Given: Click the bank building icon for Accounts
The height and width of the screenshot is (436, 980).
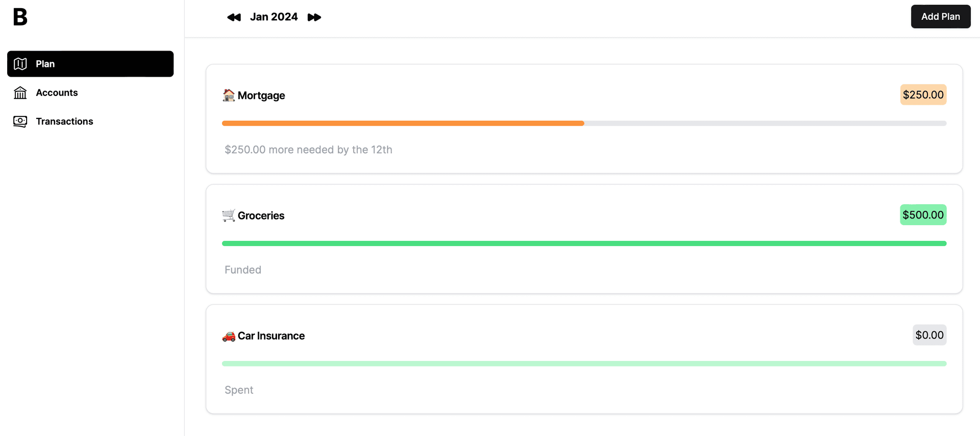Looking at the screenshot, I should (x=20, y=92).
